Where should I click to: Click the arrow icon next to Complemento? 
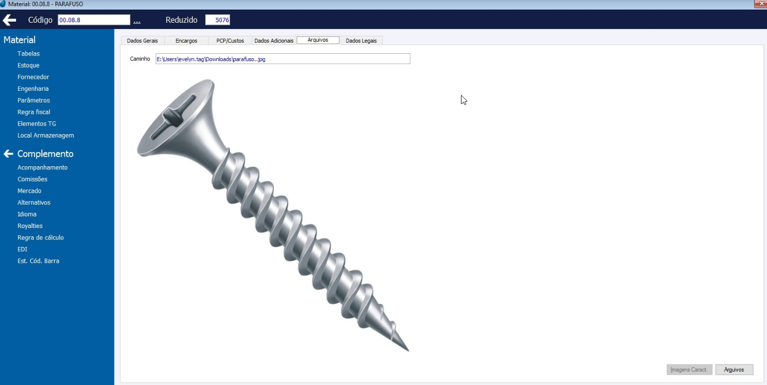pos(8,154)
